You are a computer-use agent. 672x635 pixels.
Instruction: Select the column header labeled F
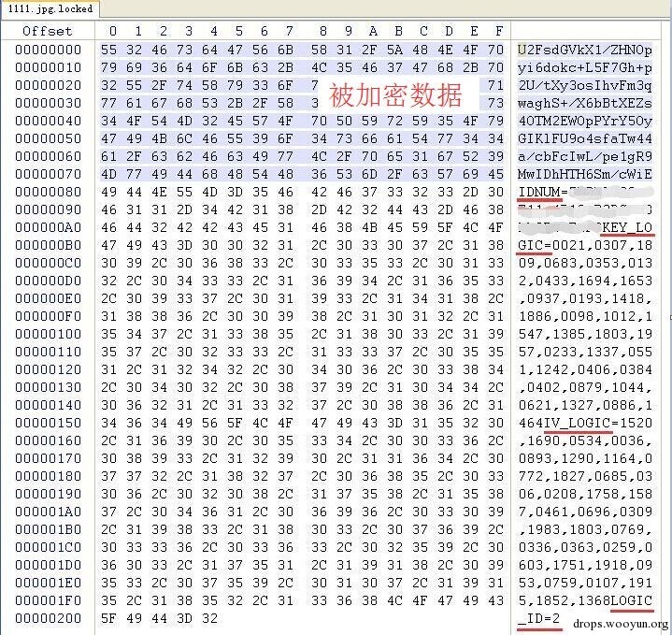(499, 31)
